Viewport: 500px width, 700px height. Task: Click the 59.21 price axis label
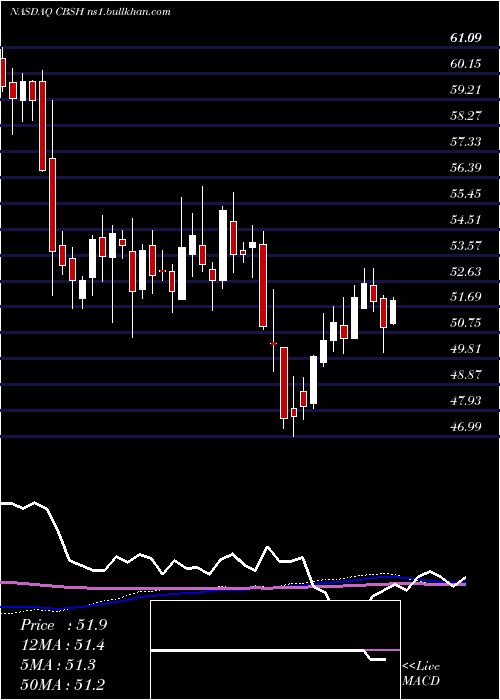point(466,90)
